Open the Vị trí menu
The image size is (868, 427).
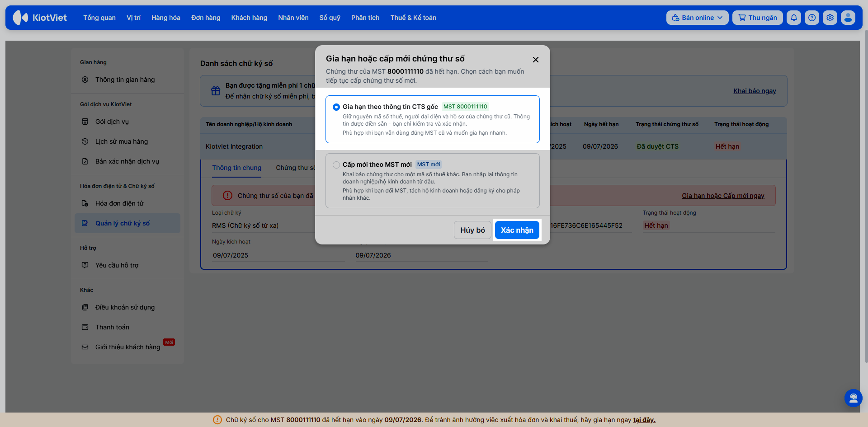pos(133,18)
